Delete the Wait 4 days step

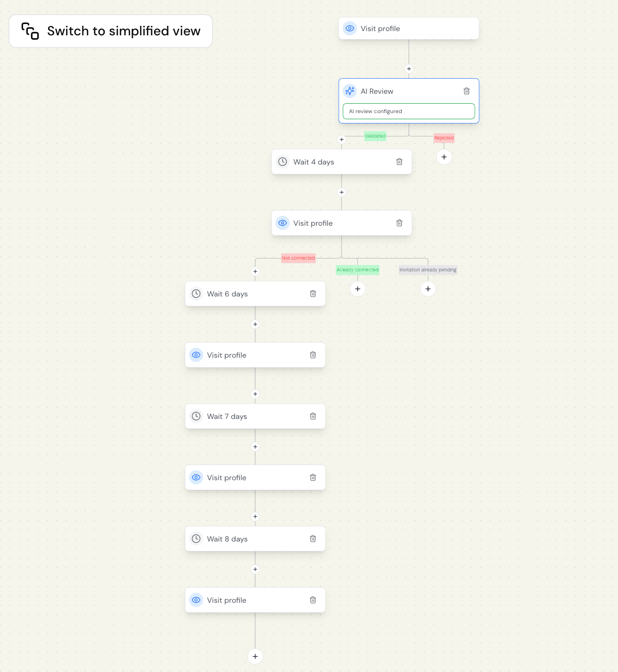point(399,162)
